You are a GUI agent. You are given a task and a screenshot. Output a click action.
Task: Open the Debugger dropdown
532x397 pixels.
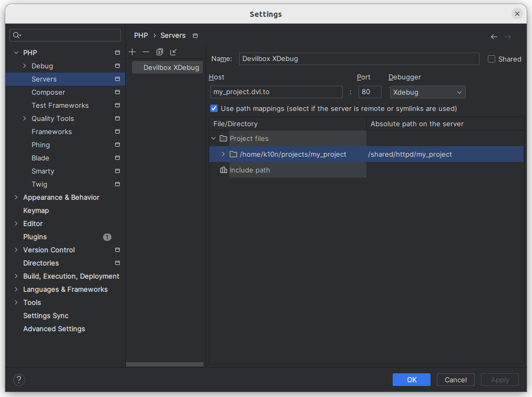(x=427, y=93)
